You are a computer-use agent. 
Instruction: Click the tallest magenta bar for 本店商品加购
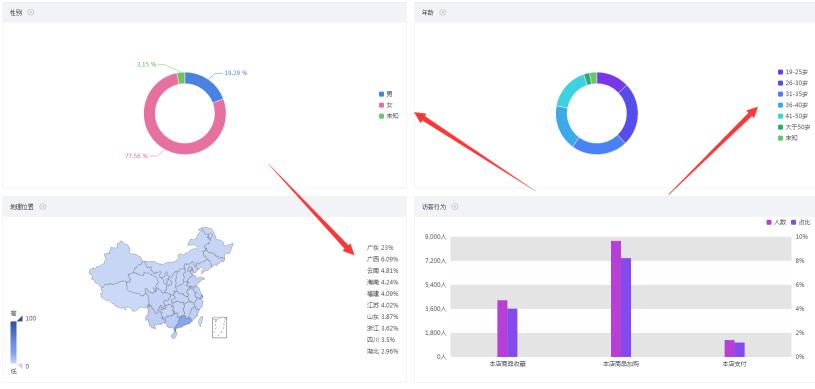click(x=616, y=299)
